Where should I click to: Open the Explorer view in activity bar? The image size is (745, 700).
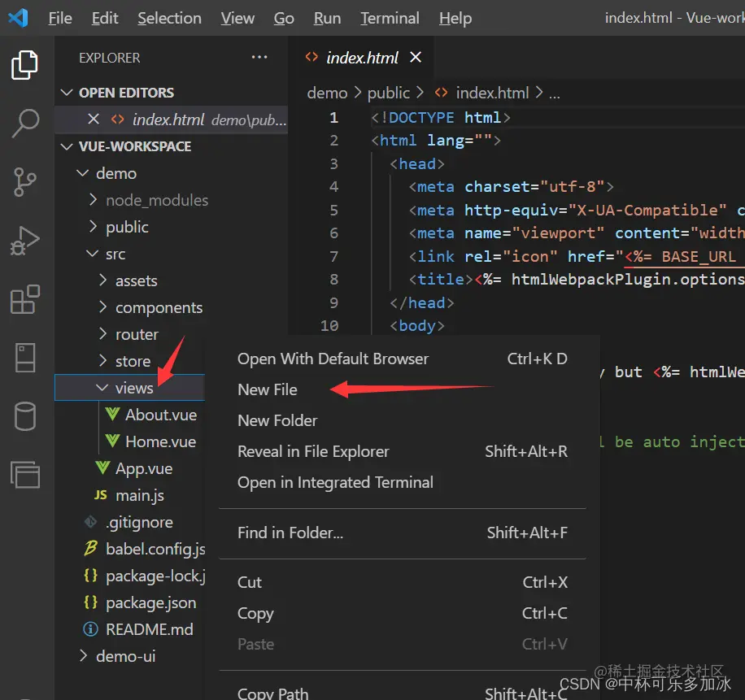tap(24, 64)
